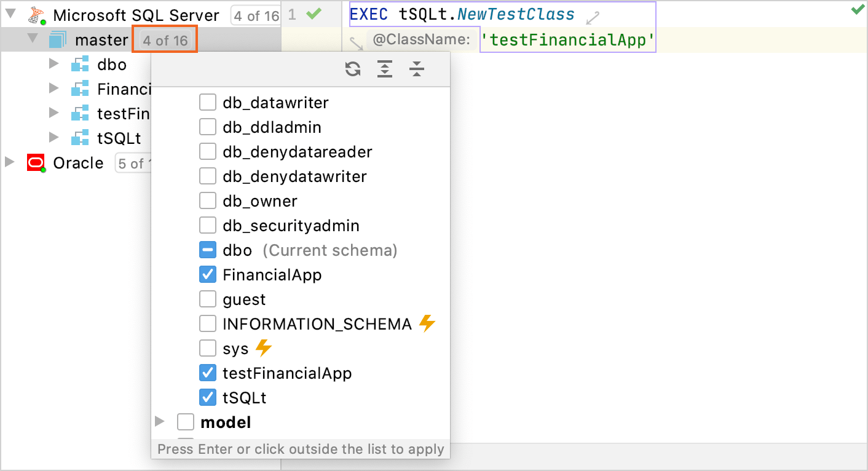This screenshot has height=471, width=868.
Task: Collapse the Microsoft SQL Server node
Action: 10,13
